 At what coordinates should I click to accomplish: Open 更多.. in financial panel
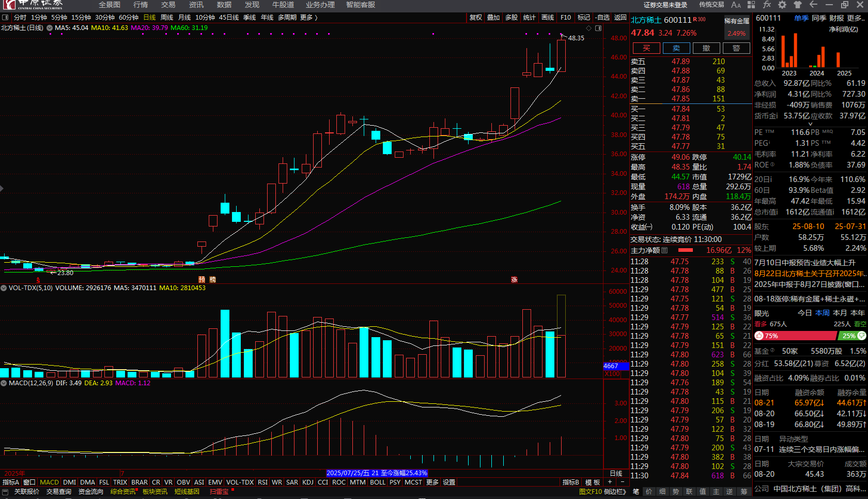tap(856, 18)
